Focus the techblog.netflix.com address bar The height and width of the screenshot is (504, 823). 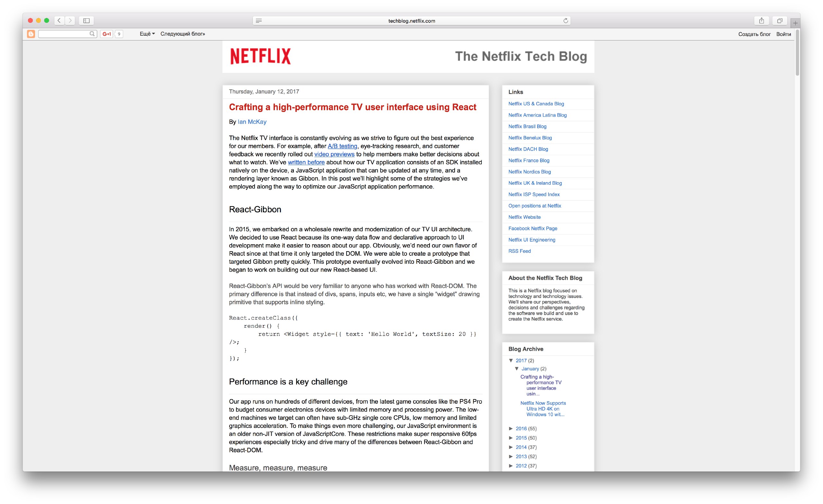(411, 21)
